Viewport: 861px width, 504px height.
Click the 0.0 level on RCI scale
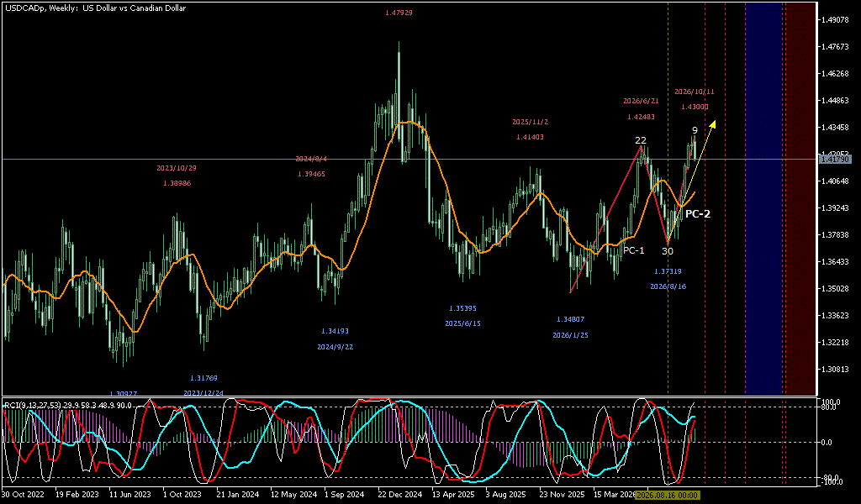click(828, 442)
